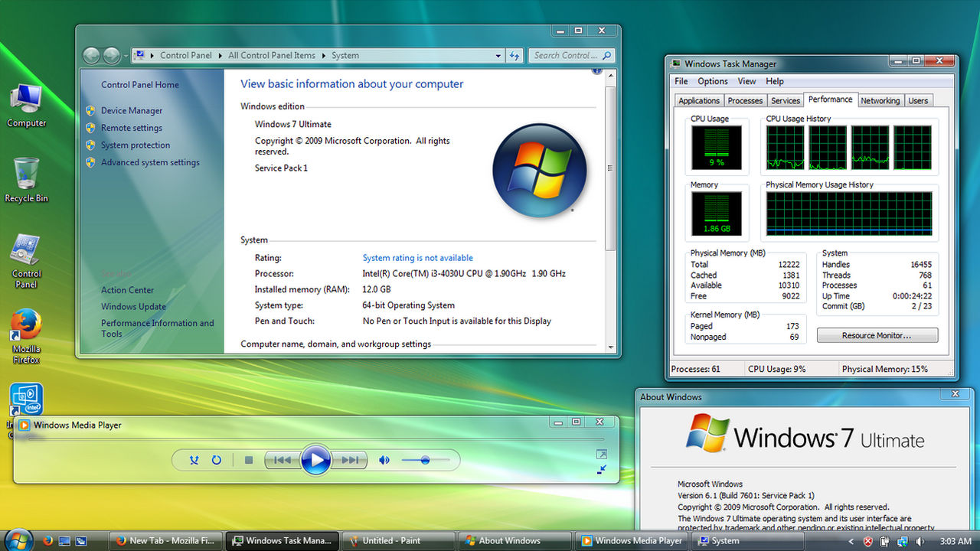Screen dimensions: 980x551
Task: Click the Windows Task Manager title icon
Action: click(676, 64)
